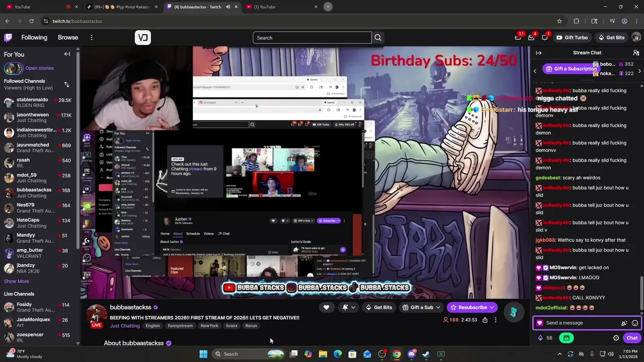
Task: Collapse the For You sidebar
Action: coord(67,54)
